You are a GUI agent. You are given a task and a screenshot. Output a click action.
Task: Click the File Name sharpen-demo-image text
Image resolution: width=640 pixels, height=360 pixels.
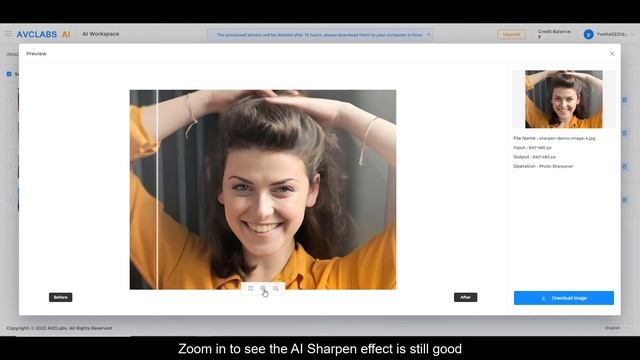tap(554, 138)
